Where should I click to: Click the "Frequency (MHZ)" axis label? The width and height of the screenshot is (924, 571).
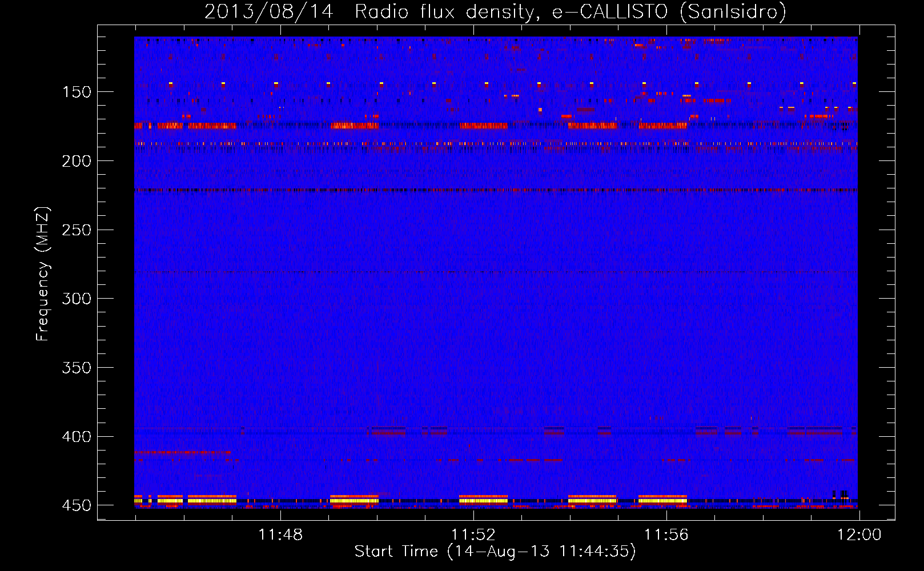click(x=42, y=274)
